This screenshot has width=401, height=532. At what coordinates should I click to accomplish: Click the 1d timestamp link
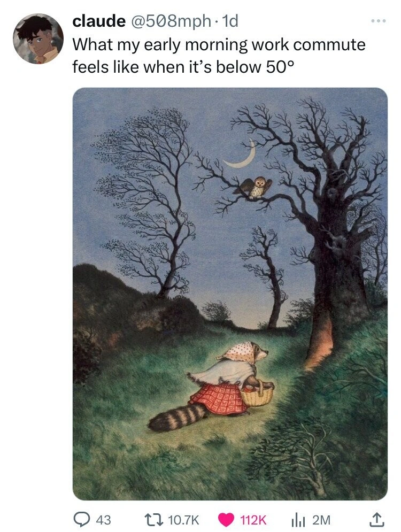[x=229, y=21]
